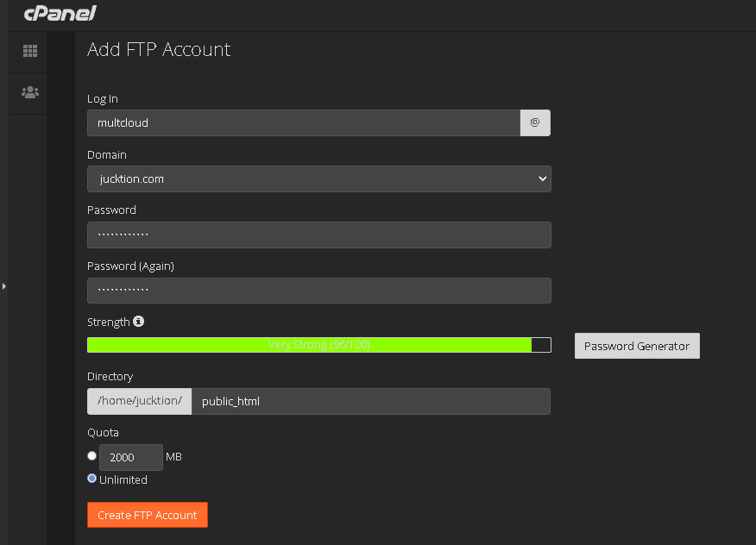Click the Log In label
The height and width of the screenshot is (545, 756).
(x=102, y=99)
